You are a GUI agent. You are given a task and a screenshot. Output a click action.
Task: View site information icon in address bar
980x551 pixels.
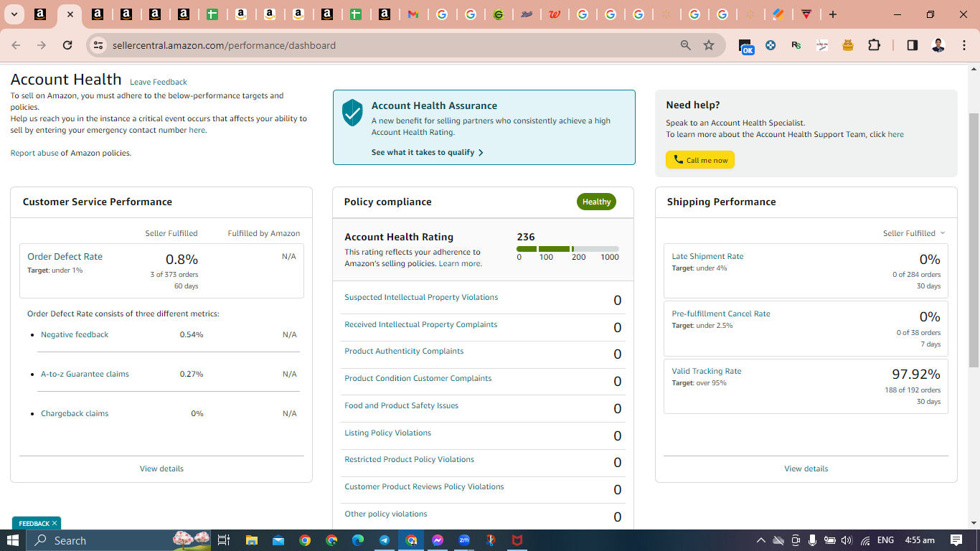coord(98,45)
